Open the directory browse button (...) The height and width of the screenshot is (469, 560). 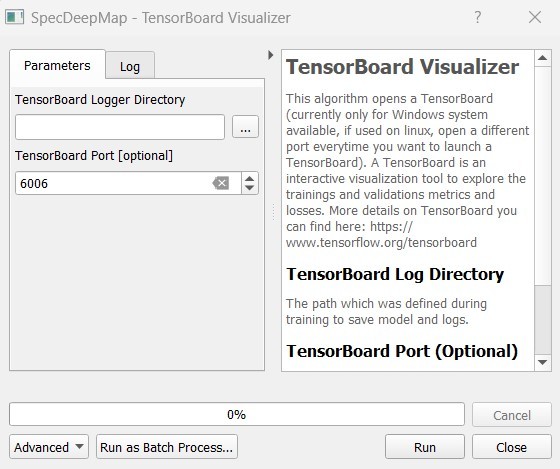(245, 127)
